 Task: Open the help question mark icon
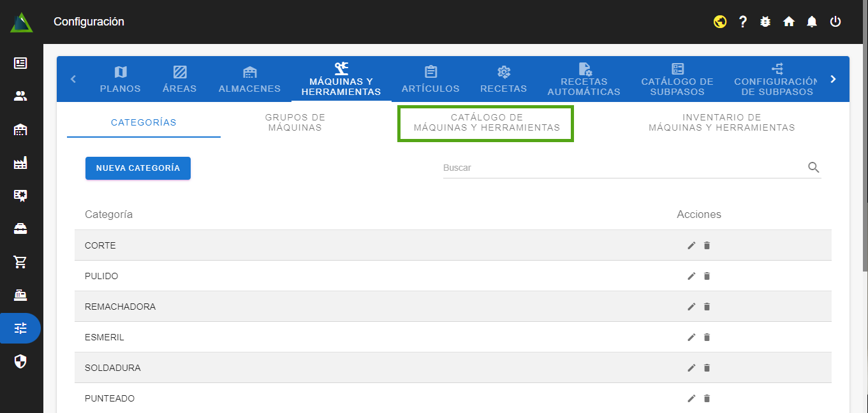743,22
